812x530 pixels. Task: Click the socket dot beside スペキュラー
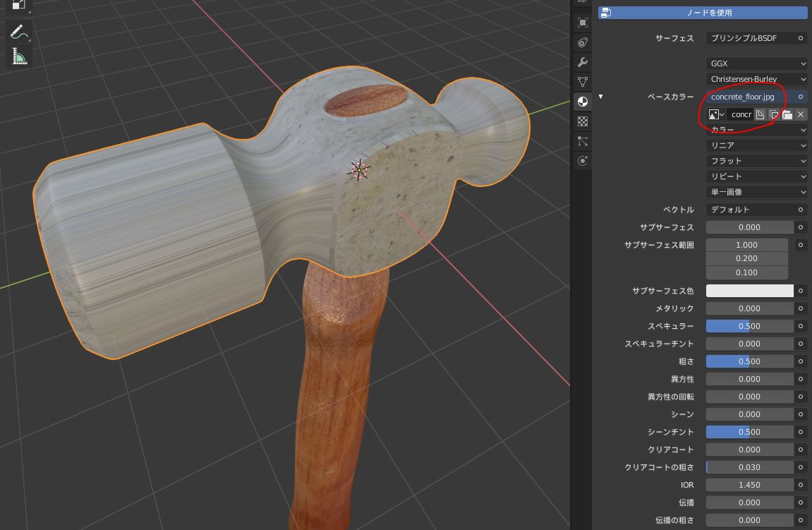click(x=801, y=326)
